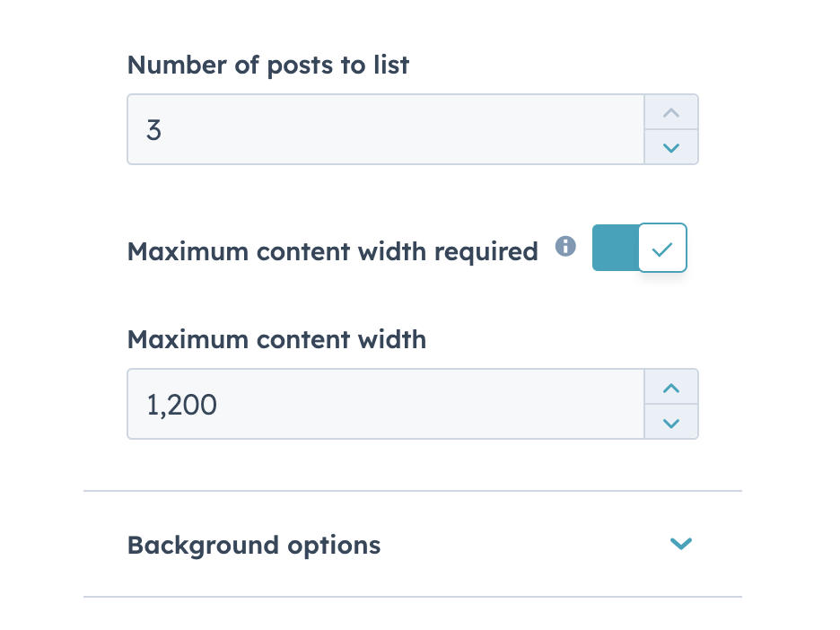This screenshot has width=840, height=630.
Task: Click the checkmark on the width toggle switch
Action: pyautogui.click(x=662, y=248)
